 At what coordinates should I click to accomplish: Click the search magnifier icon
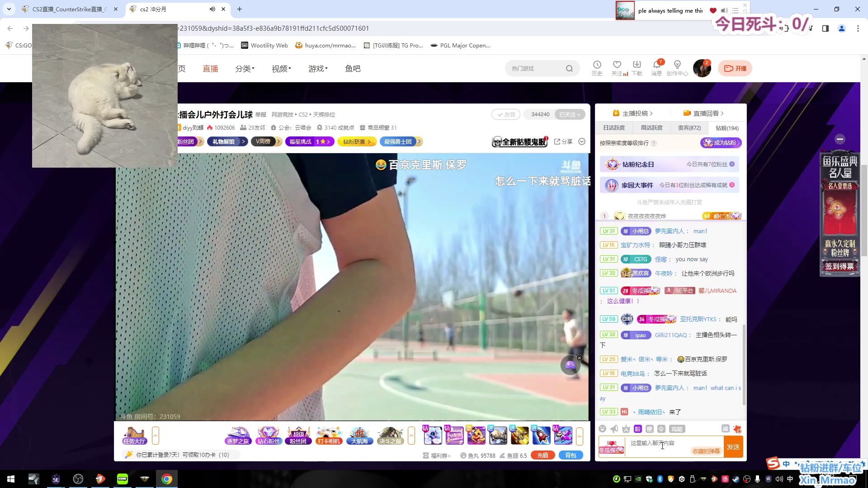click(x=569, y=69)
